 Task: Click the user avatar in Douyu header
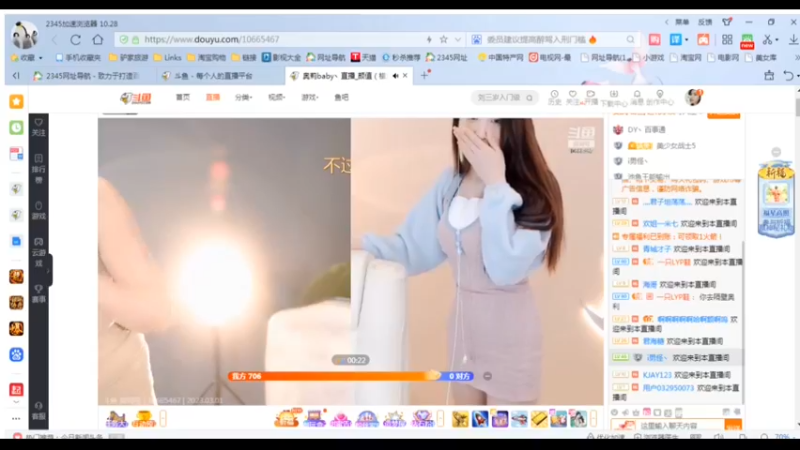click(693, 97)
